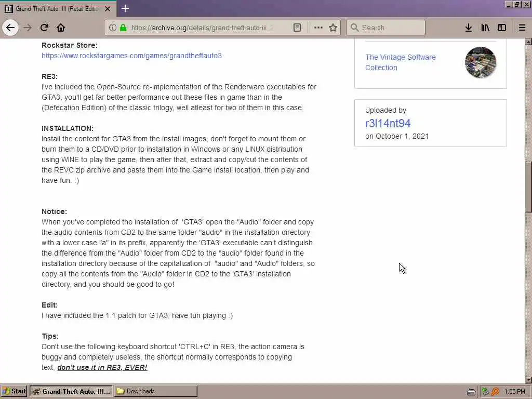The image size is (532, 399).
Task: Click the 'Uploaded by' label
Action: pyautogui.click(x=385, y=110)
